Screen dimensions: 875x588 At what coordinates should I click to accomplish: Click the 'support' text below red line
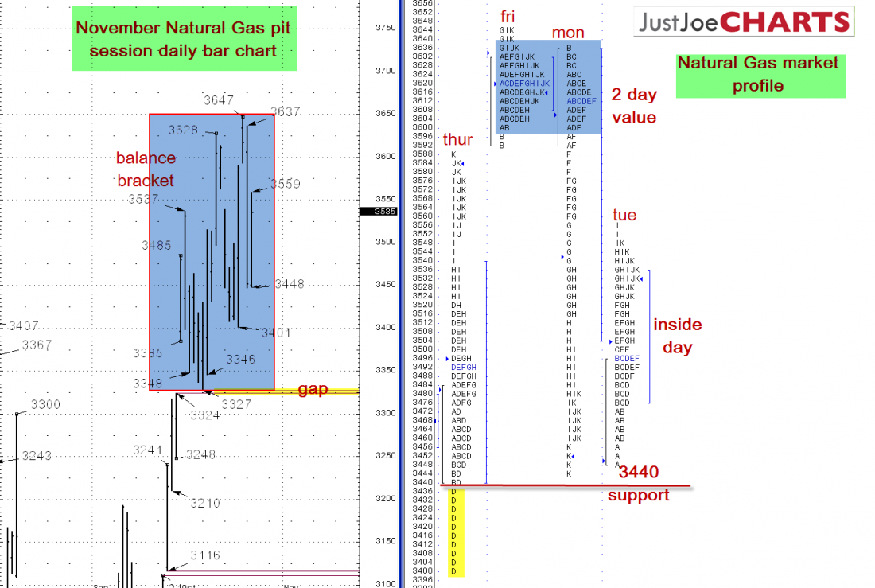pyautogui.click(x=638, y=495)
